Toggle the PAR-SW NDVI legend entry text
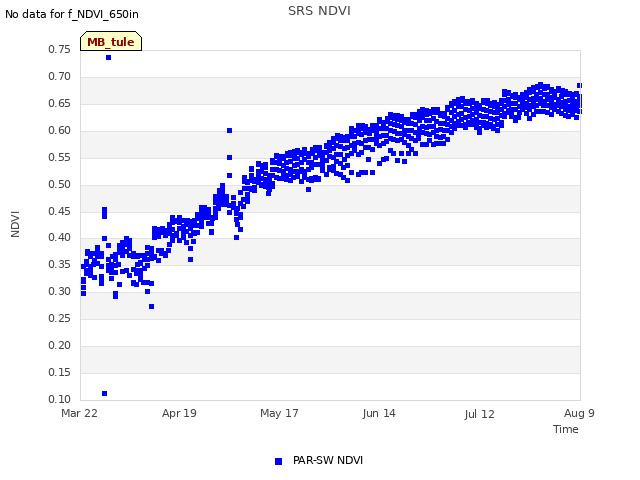640x480 pixels. 328,460
